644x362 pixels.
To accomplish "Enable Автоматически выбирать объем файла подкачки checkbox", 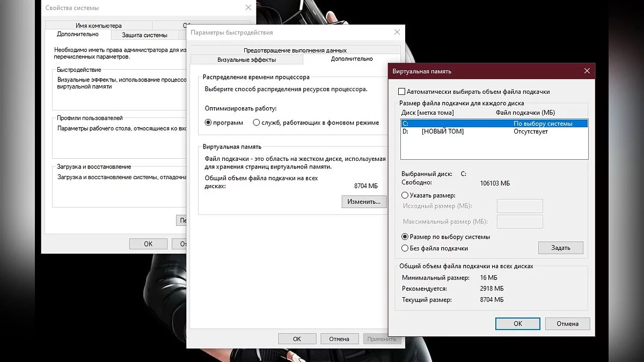I will point(402,92).
